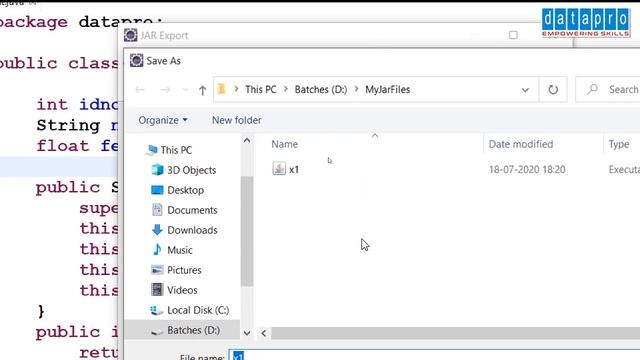Select This PC in the address path
This screenshot has width=640, height=360.
[260, 89]
